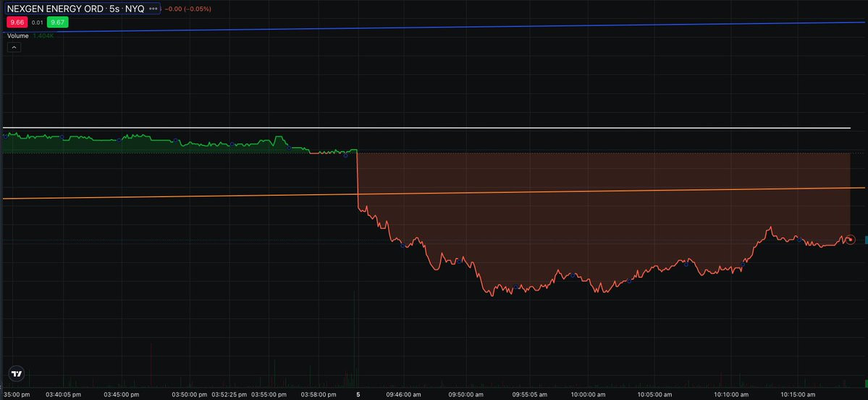Viewport: 868px width, 400px height.
Task: Collapse the indicator legend with the chevron
Action: 14,48
